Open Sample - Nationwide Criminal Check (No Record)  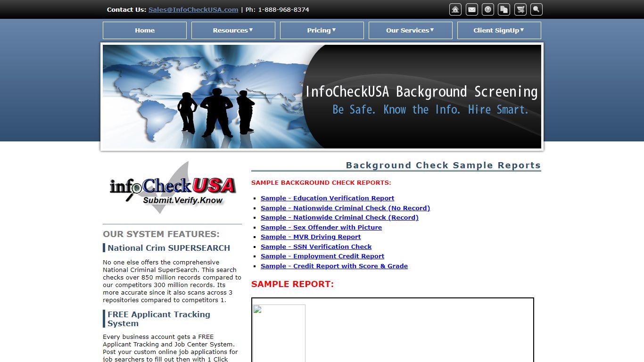[345, 208]
